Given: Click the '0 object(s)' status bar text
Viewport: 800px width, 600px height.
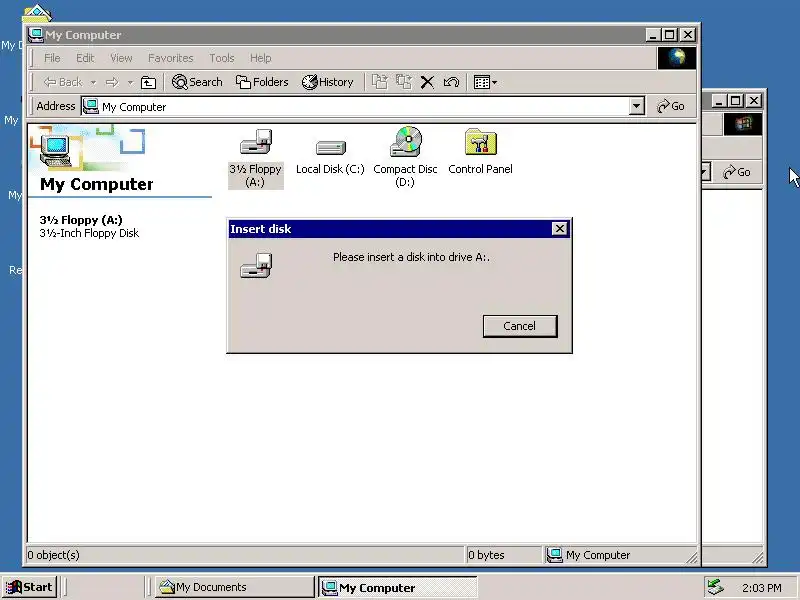Looking at the screenshot, I should pyautogui.click(x=54, y=555).
